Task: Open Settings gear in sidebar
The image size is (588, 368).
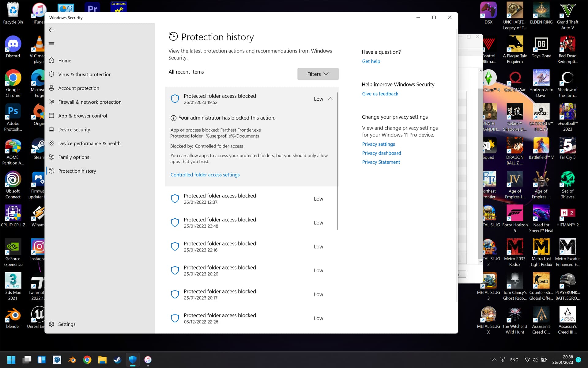Action: click(51, 324)
